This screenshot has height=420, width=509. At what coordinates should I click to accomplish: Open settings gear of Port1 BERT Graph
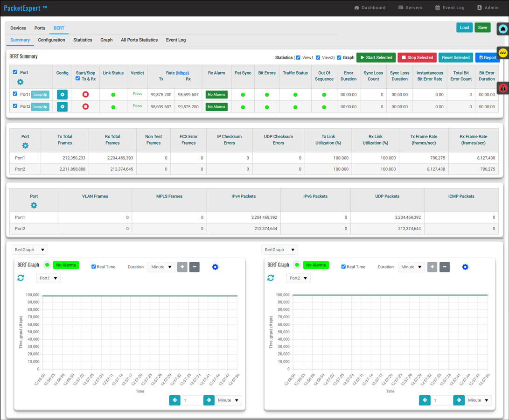tap(215, 267)
